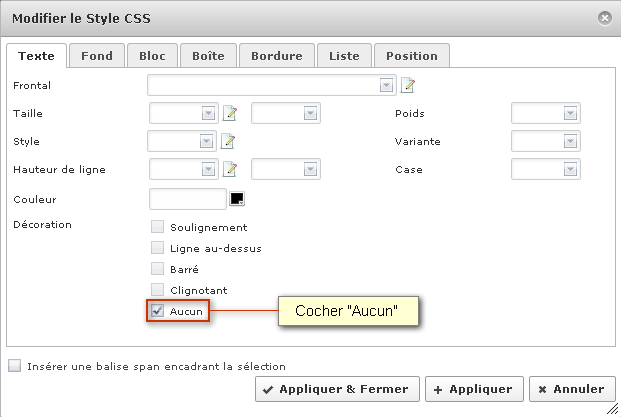Click the edit icon beside Taille

pos(230,113)
